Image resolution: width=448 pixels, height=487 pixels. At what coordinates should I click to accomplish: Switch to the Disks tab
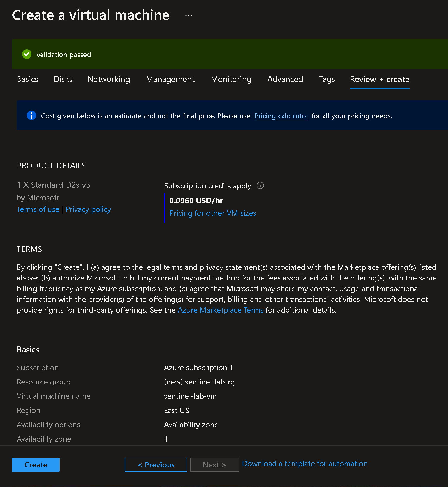(63, 79)
